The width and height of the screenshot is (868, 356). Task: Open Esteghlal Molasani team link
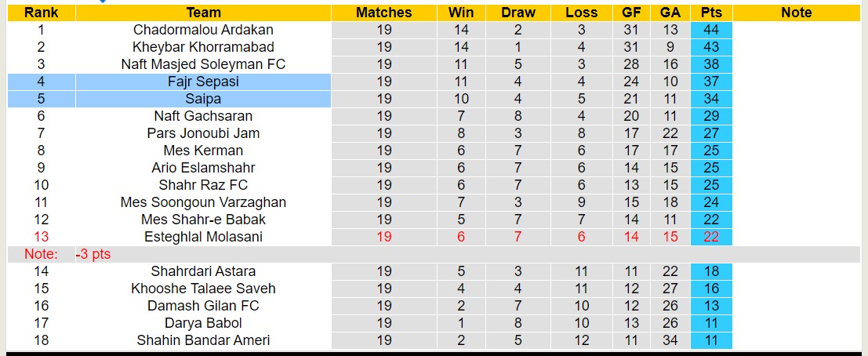(203, 237)
